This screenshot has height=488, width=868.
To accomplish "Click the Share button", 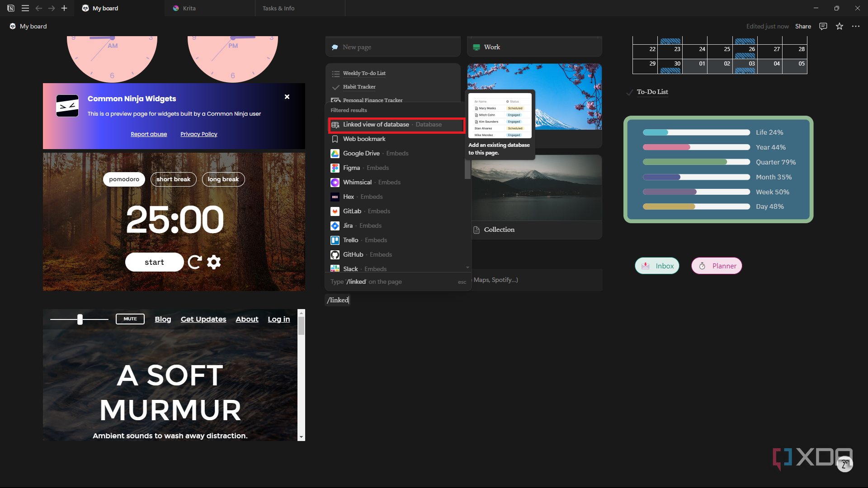I will [x=803, y=26].
